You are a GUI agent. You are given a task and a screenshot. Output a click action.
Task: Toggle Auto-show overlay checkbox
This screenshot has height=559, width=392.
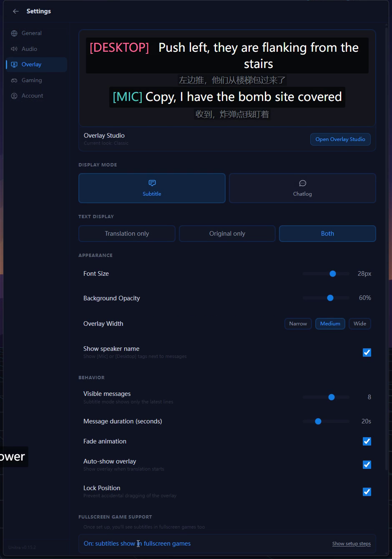367,465
